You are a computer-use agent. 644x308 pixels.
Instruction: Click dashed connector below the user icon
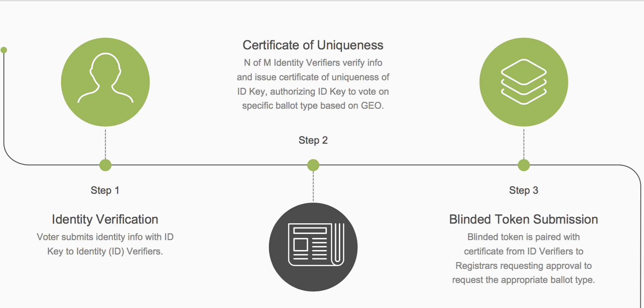(105, 144)
